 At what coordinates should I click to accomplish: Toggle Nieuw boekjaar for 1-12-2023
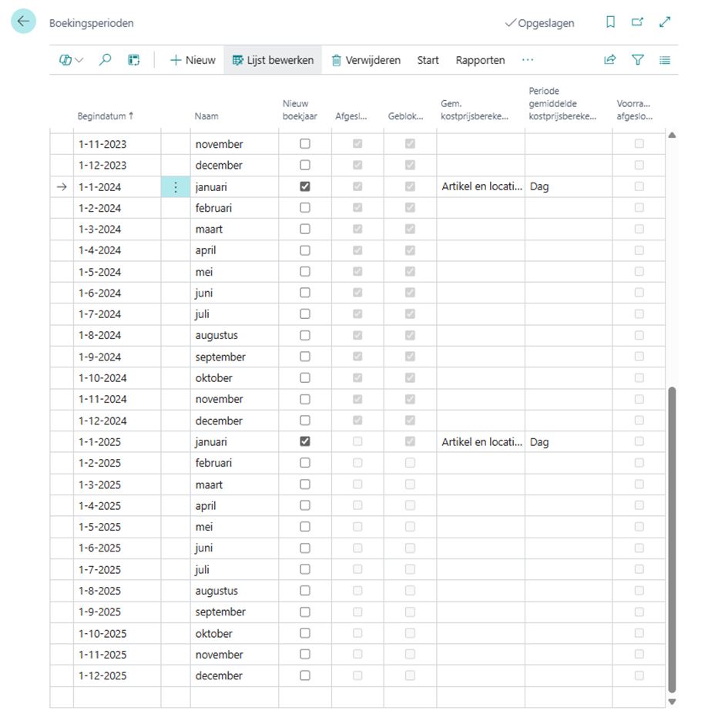[305, 166]
